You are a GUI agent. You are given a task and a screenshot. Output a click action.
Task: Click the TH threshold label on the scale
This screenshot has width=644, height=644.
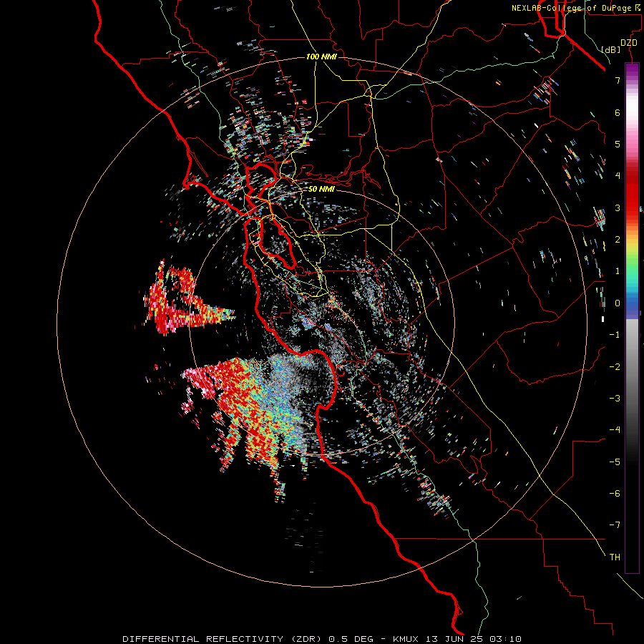pyautogui.click(x=615, y=557)
